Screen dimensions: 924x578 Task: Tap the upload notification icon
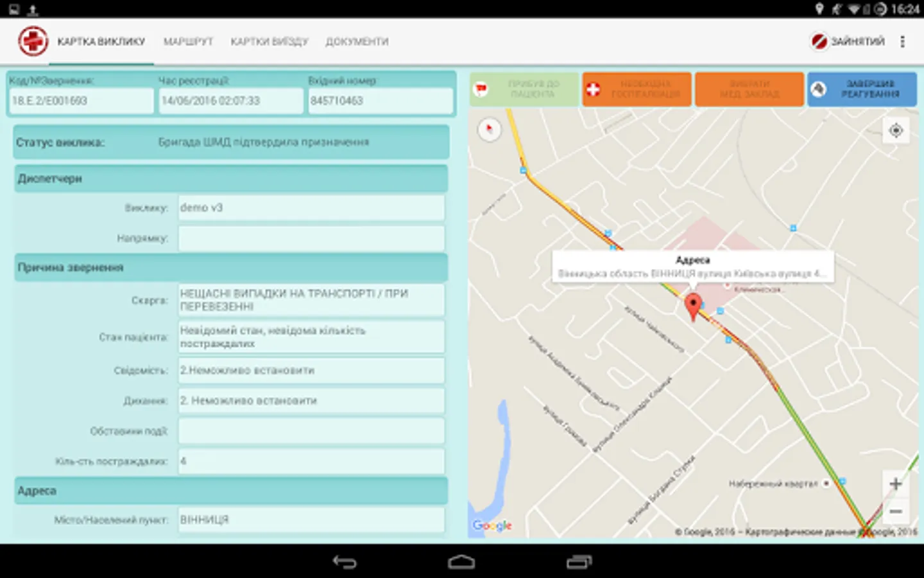click(x=33, y=10)
